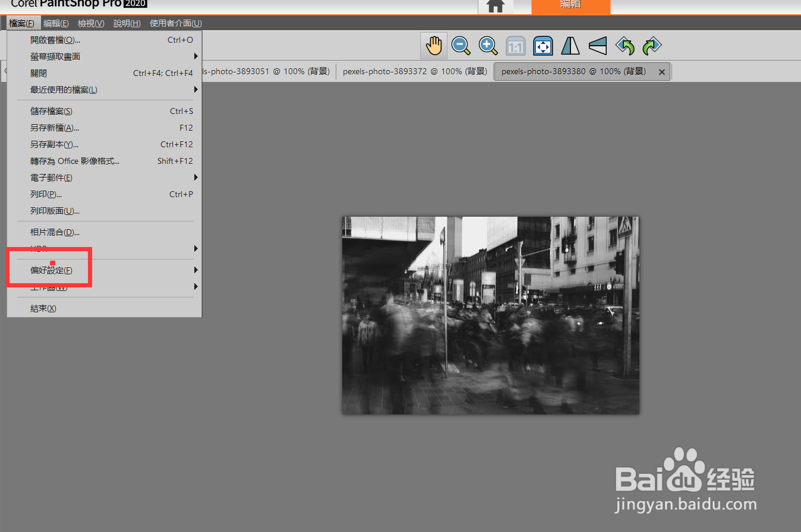Choose 另存新檔(A)... menu entry
The image size is (801, 532).
[105, 128]
